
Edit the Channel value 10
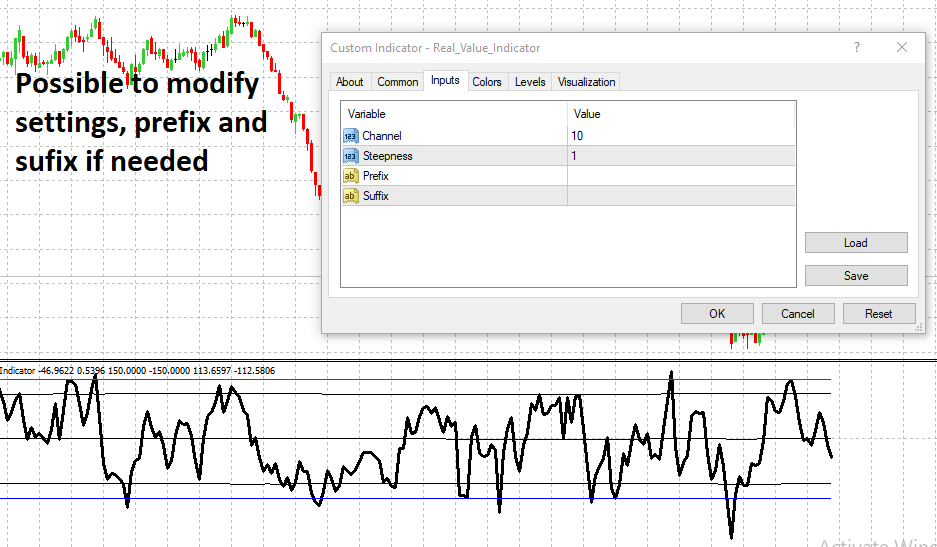681,136
